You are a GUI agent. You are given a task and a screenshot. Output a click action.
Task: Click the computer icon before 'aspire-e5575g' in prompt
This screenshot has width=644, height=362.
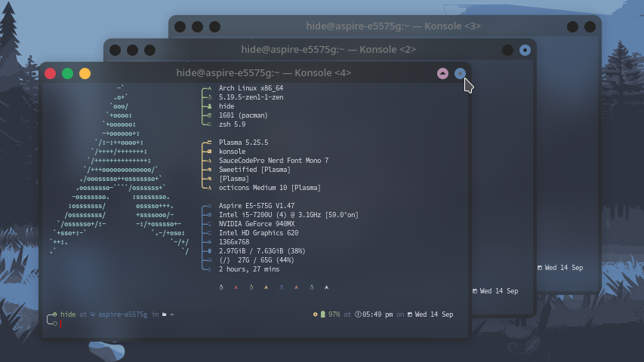(93, 314)
